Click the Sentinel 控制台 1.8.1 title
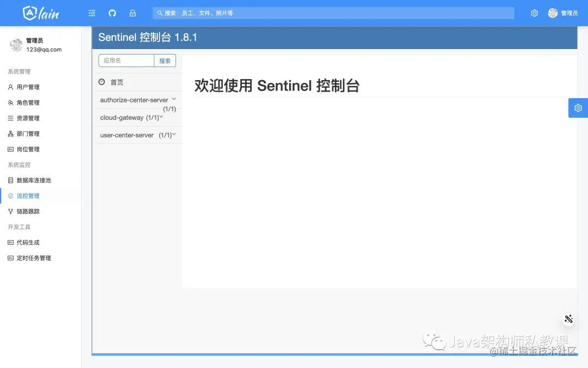The image size is (588, 368). pos(148,37)
